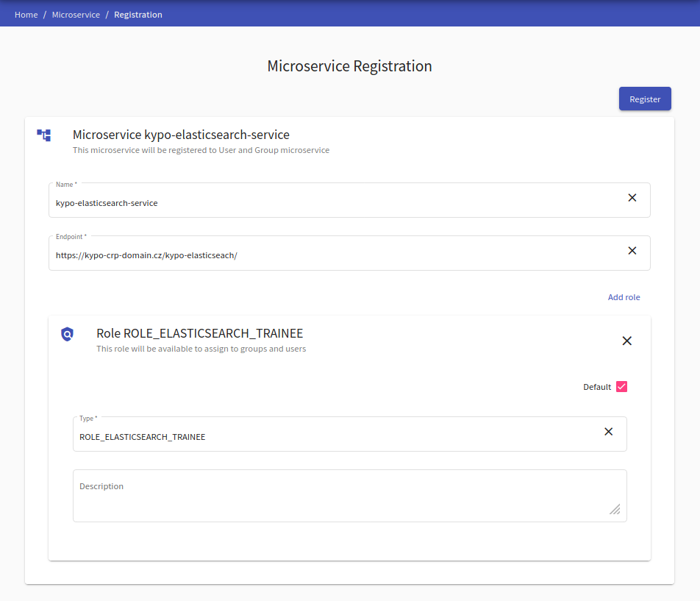This screenshot has height=601, width=700.
Task: Add a new role via Add role
Action: coord(624,297)
